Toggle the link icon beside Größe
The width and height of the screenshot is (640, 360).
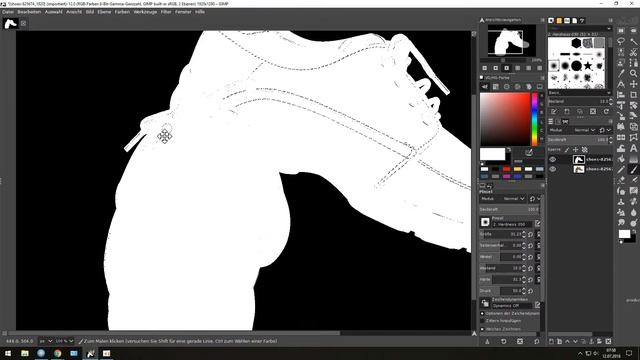(538, 234)
